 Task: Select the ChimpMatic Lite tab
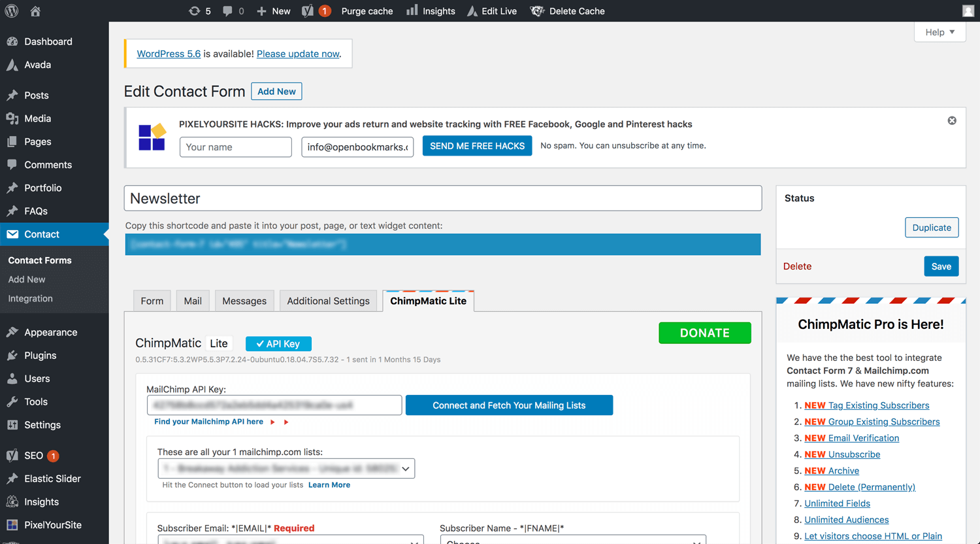tap(429, 301)
